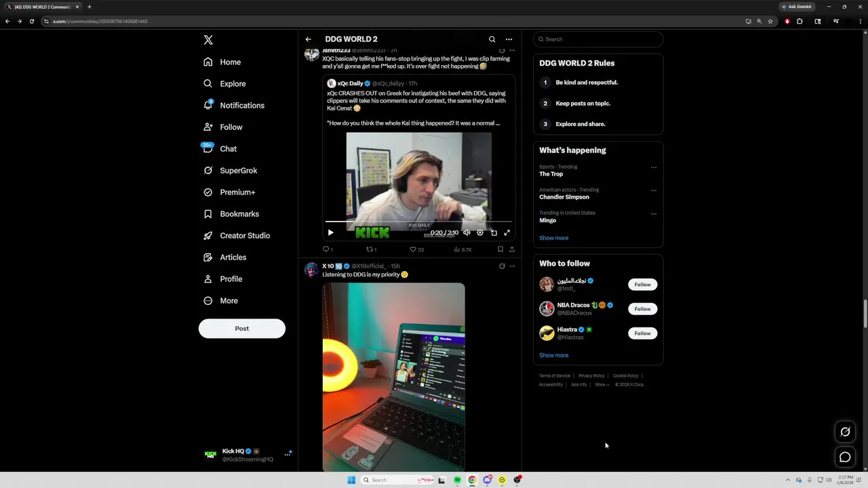Image resolution: width=868 pixels, height=488 pixels.
Task: Open the Privacy Policy link
Action: tap(591, 375)
